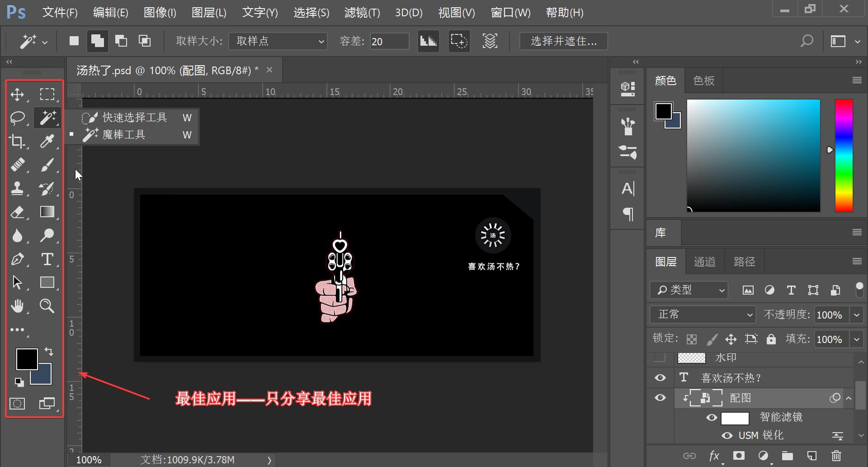Select the Clone Stamp tool
The width and height of the screenshot is (868, 467).
[18, 189]
